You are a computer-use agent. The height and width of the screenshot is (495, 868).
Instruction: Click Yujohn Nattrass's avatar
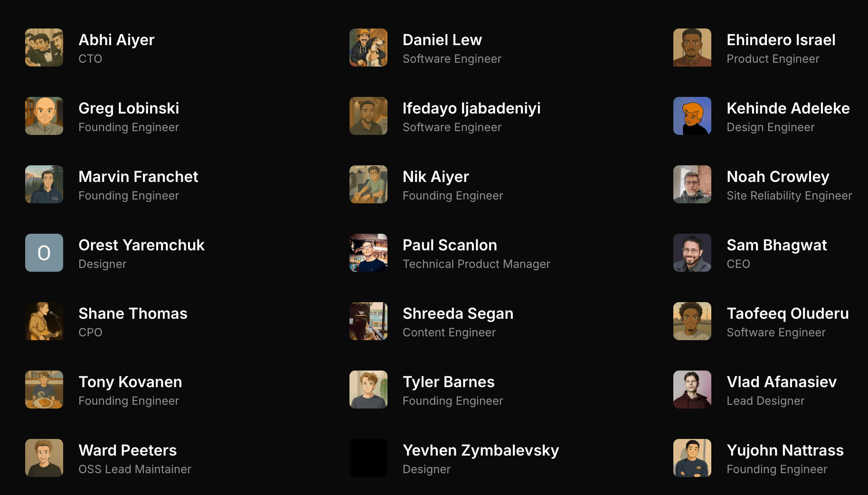click(x=692, y=458)
